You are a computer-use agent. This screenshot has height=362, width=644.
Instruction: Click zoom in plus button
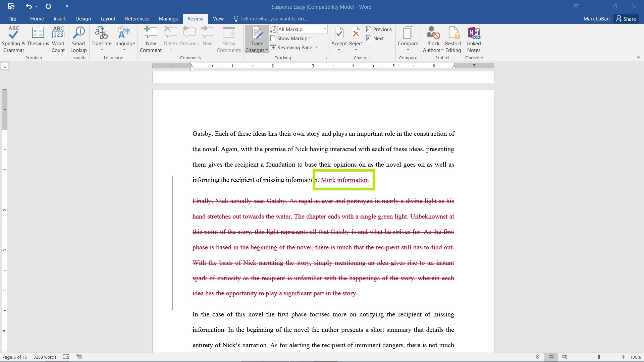tap(623, 357)
